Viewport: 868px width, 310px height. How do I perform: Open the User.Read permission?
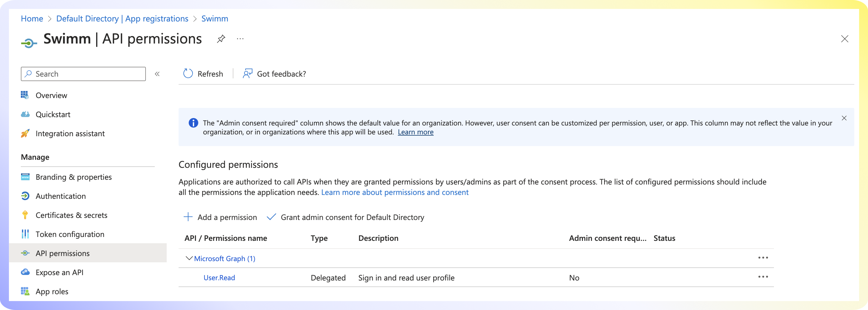click(219, 278)
